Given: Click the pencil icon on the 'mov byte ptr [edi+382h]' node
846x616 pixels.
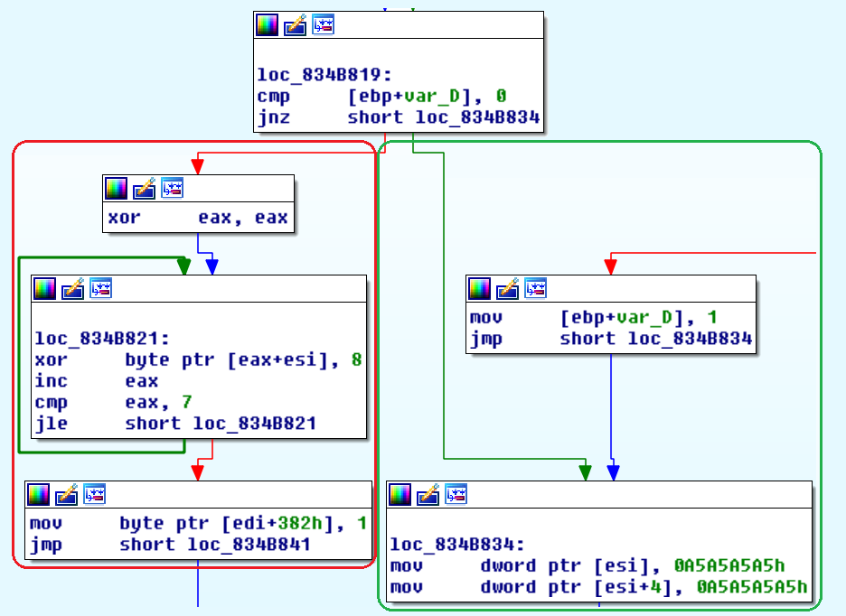Looking at the screenshot, I should pyautogui.click(x=66, y=494).
